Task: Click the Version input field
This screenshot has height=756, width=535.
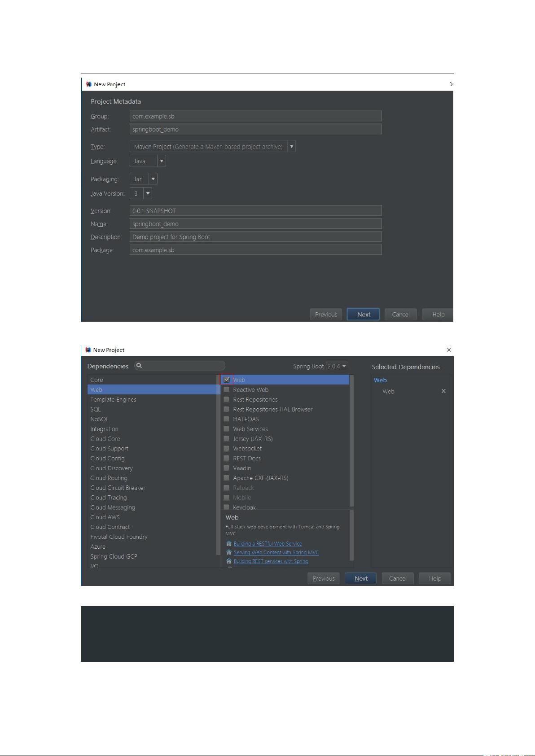Action: click(256, 210)
